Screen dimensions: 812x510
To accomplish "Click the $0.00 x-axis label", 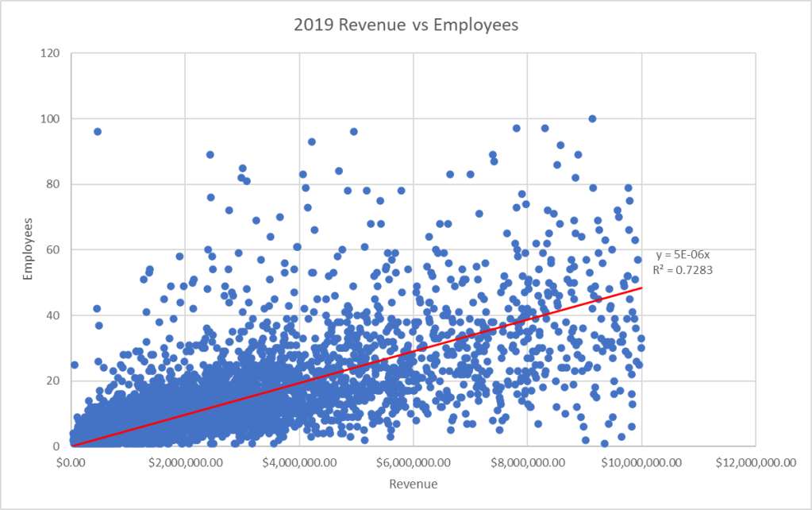I will (x=71, y=462).
